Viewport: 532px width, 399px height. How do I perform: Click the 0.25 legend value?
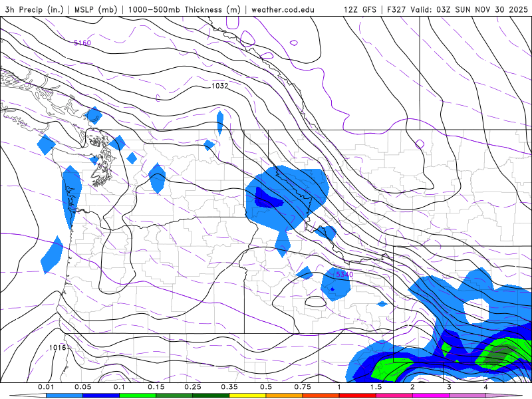193,387
